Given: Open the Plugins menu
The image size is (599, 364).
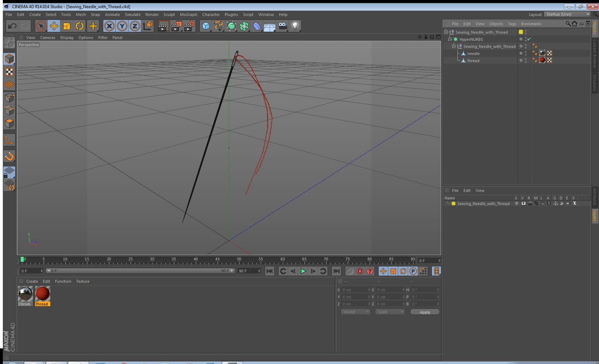Looking at the screenshot, I should 231,15.
